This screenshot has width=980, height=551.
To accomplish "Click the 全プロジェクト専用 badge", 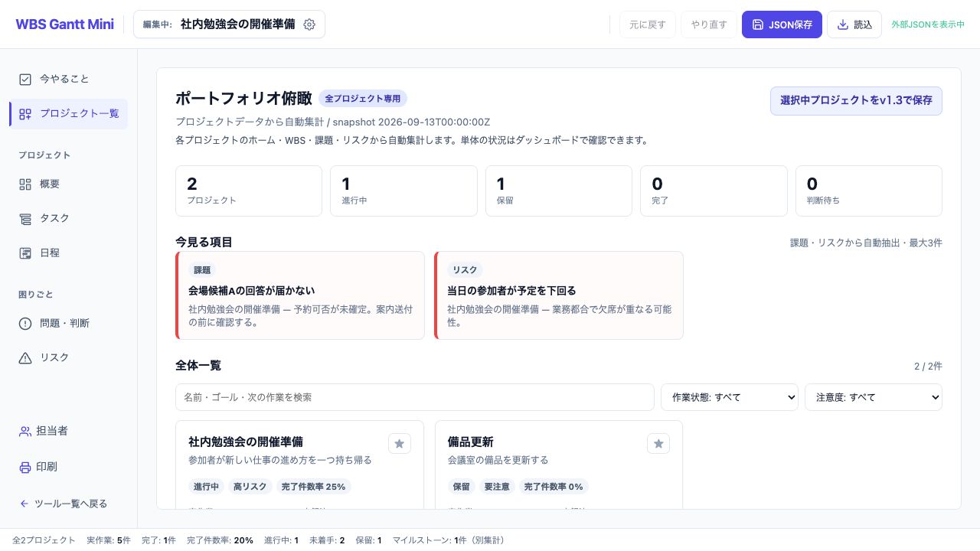I will [x=363, y=99].
